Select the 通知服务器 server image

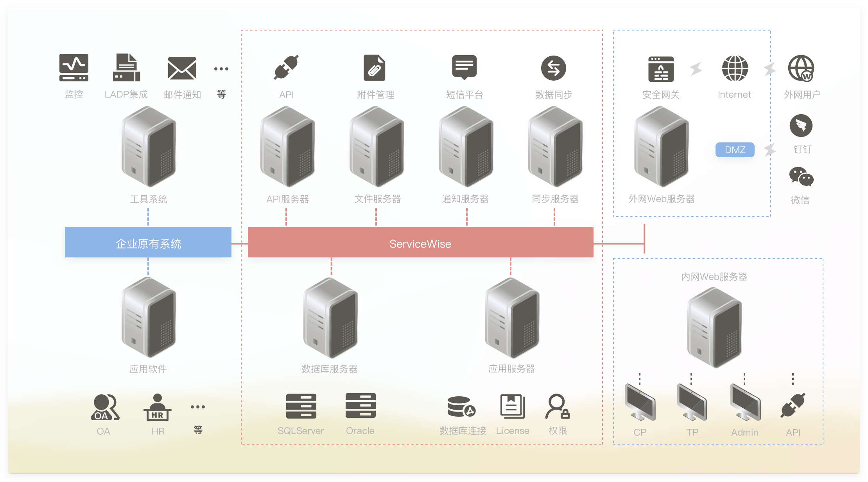[466, 147]
